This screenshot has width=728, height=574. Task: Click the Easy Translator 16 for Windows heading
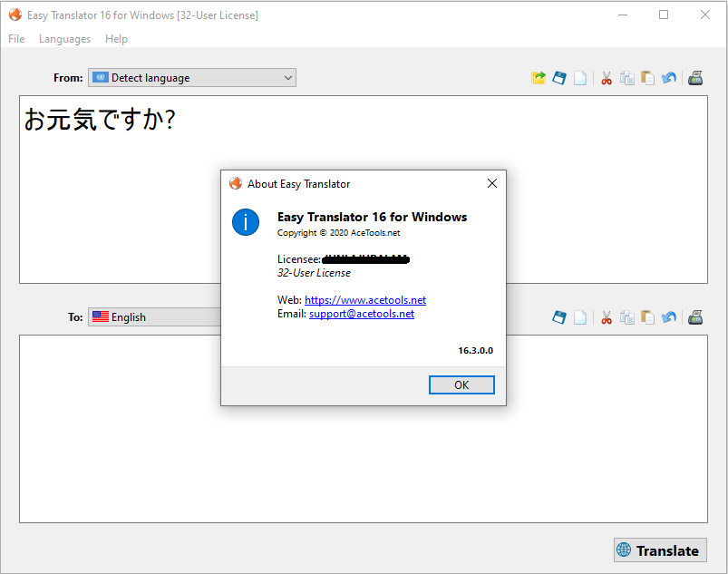372,217
